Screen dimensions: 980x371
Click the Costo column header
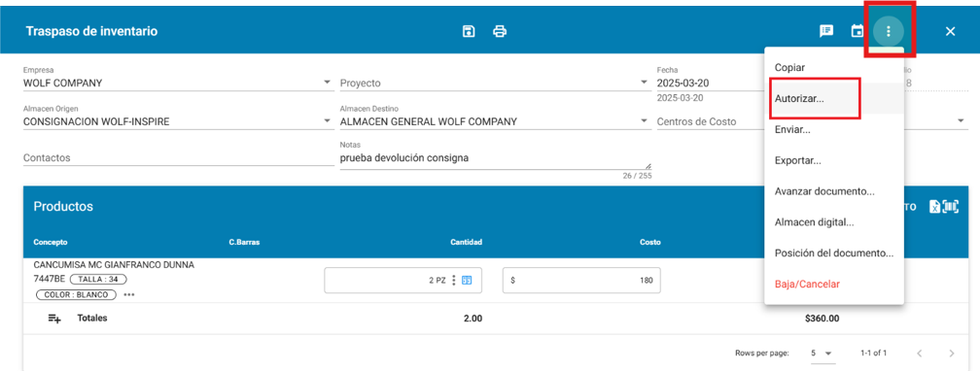click(x=650, y=243)
